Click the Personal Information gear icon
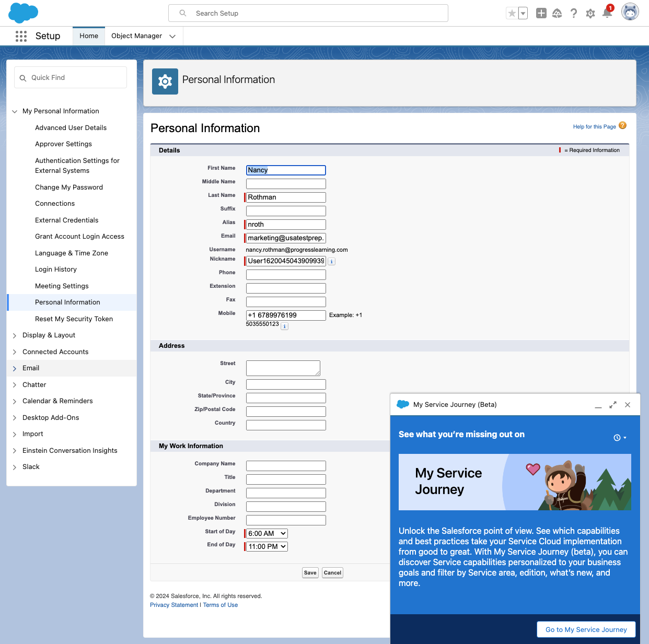This screenshot has height=644, width=649. (x=165, y=81)
